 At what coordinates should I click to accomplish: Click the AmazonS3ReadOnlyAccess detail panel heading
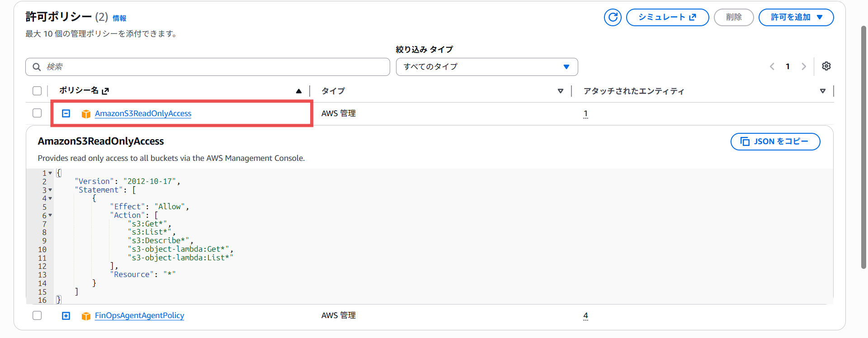(101, 141)
